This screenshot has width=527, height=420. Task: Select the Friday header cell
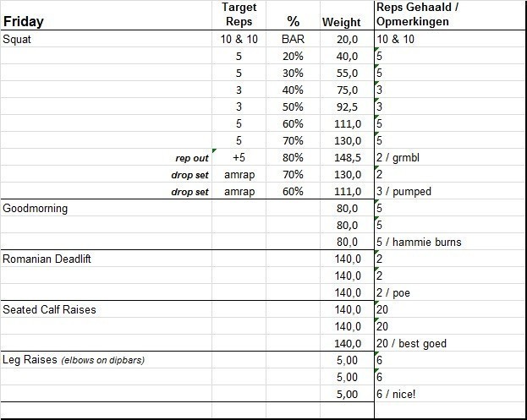coord(24,21)
